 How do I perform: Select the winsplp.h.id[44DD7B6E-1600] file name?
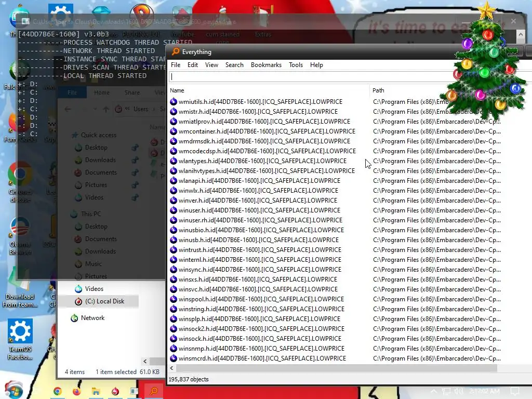pos(260,318)
